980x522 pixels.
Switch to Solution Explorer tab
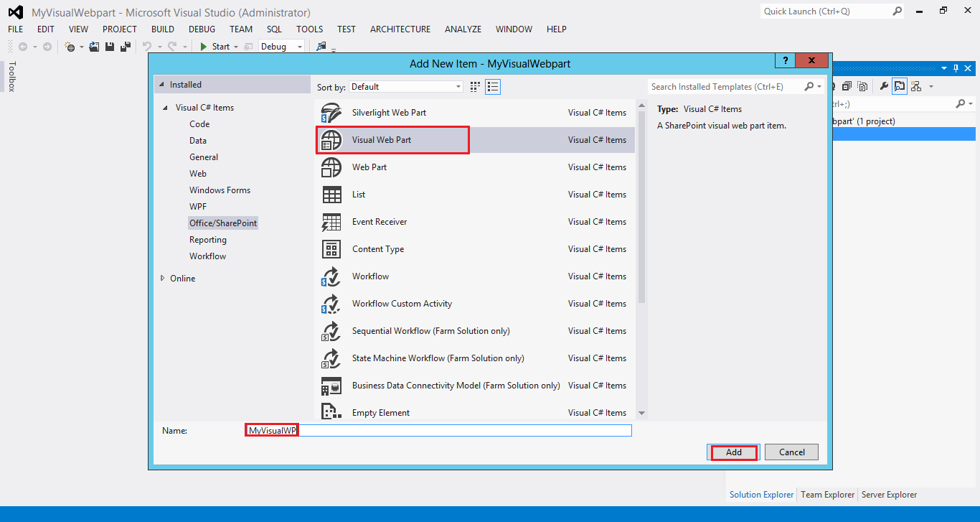[x=762, y=495]
